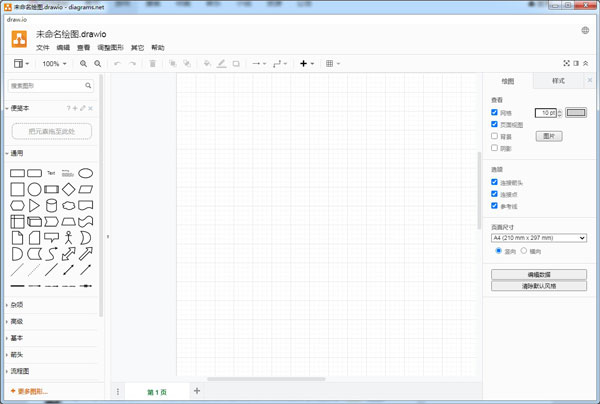Open the 编辑 Edit menu
Viewport: 600px width, 404px height.
(x=63, y=47)
